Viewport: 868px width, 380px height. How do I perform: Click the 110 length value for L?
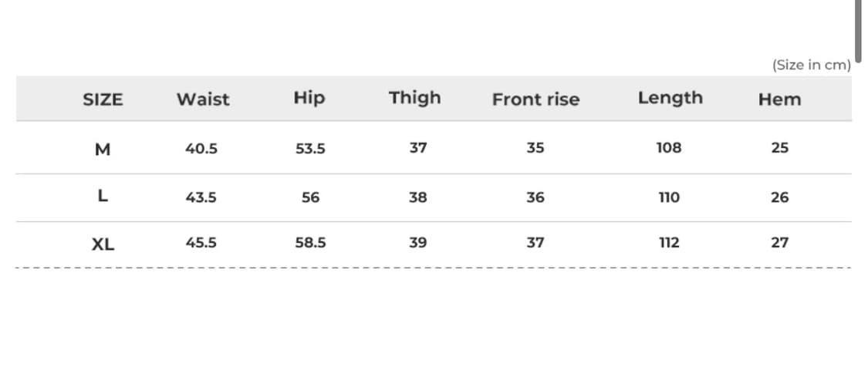tap(669, 197)
